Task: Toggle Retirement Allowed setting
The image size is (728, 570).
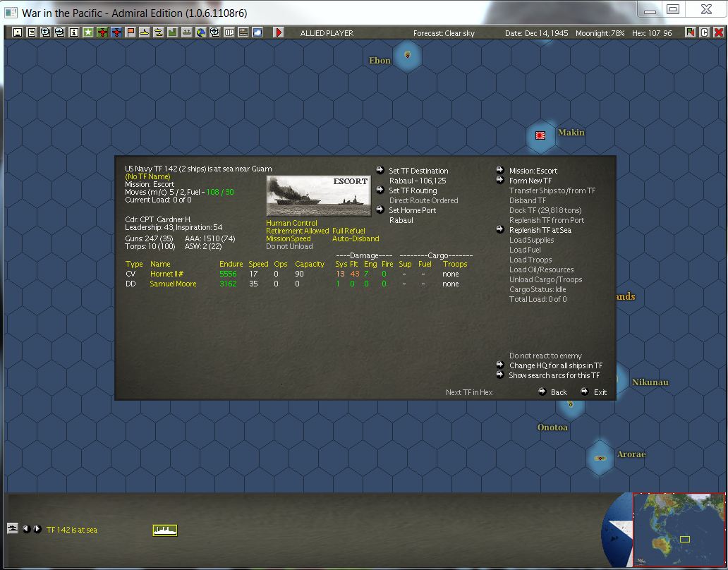Action: (x=298, y=231)
